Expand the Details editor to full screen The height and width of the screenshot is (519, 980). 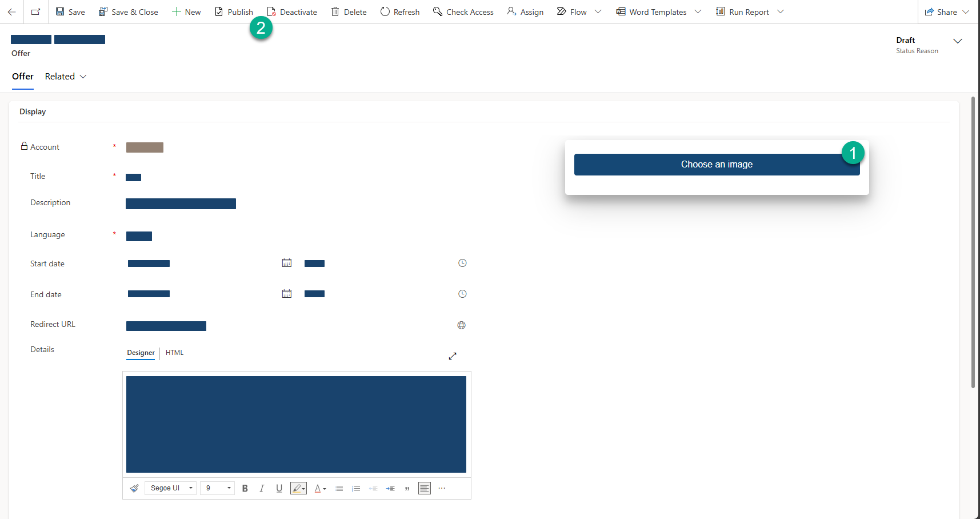(x=453, y=356)
